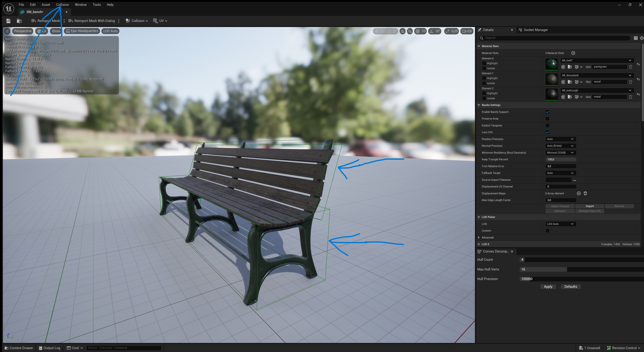The image size is (644, 352).
Task: Switch to the Details tab
Action: 488,30
